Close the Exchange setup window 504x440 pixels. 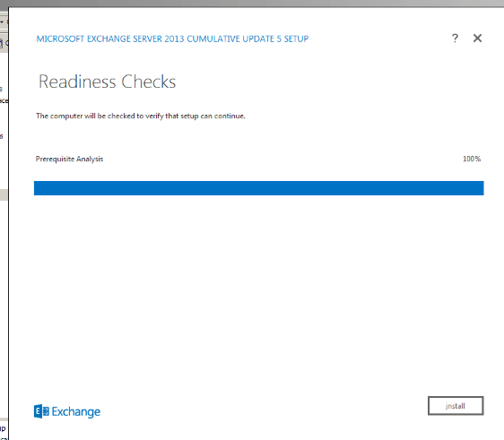(x=477, y=39)
